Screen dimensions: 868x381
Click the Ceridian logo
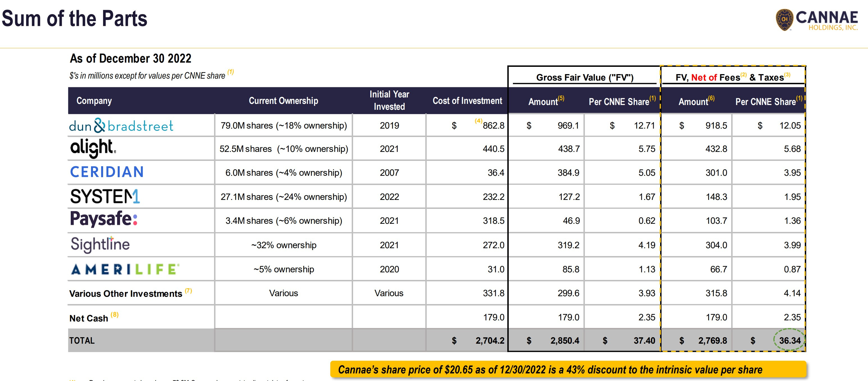click(x=107, y=172)
